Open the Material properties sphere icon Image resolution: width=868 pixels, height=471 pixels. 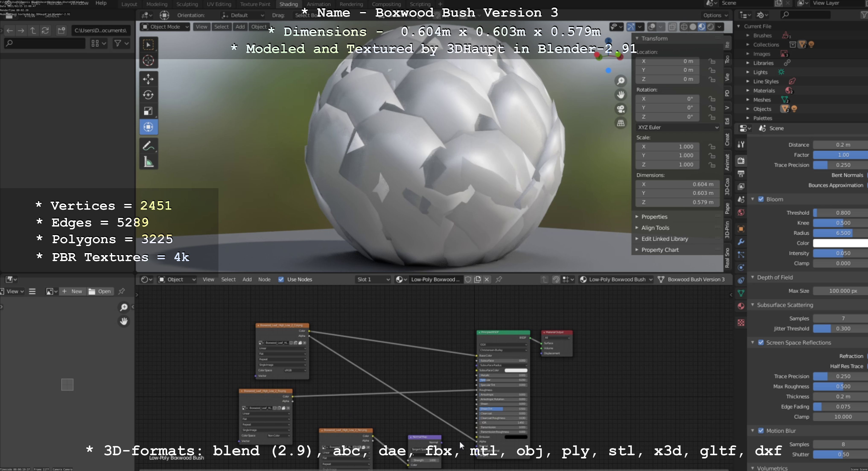741,306
